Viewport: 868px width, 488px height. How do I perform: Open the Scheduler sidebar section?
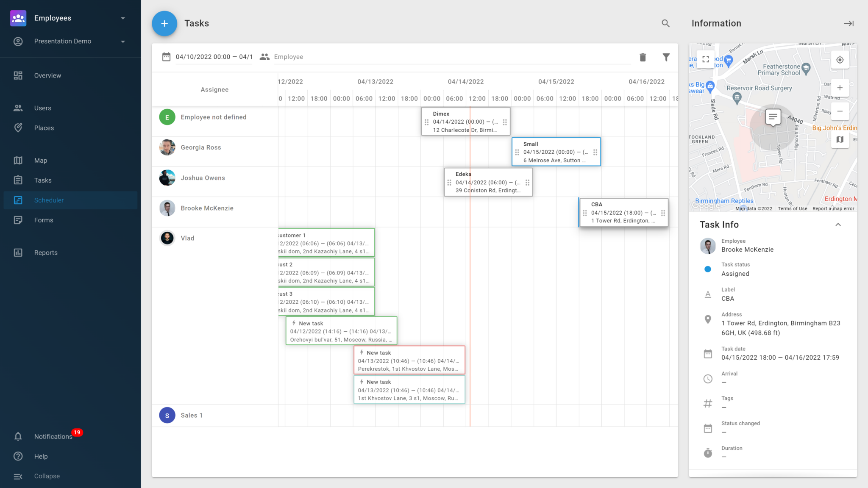point(49,200)
